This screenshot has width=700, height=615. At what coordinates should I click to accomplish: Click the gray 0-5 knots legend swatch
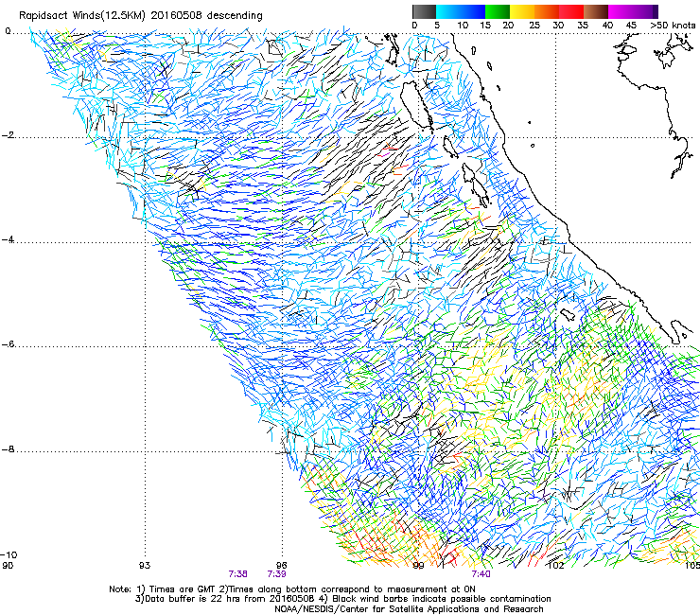tap(424, 11)
